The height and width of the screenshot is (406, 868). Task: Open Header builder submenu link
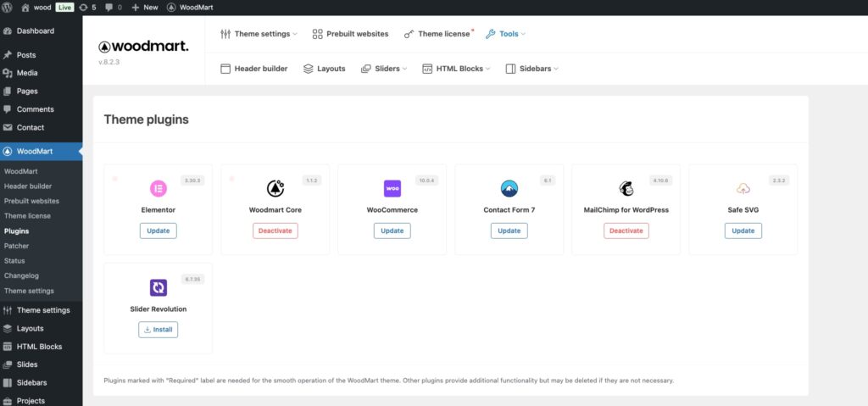pos(28,186)
